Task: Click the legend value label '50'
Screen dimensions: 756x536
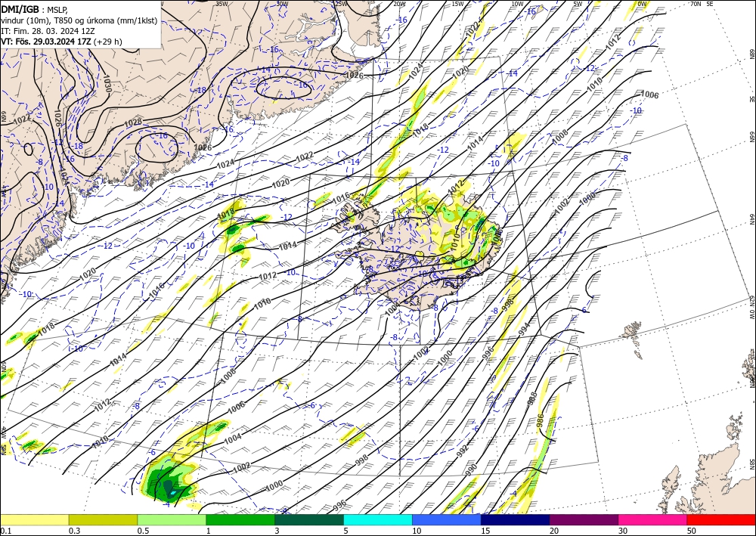Action: (692, 531)
